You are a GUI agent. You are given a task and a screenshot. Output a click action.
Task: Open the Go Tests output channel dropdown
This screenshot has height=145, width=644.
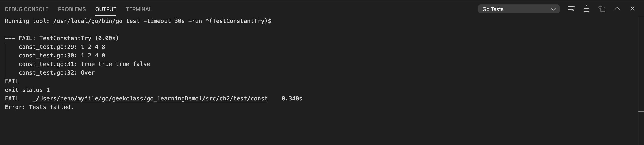519,9
